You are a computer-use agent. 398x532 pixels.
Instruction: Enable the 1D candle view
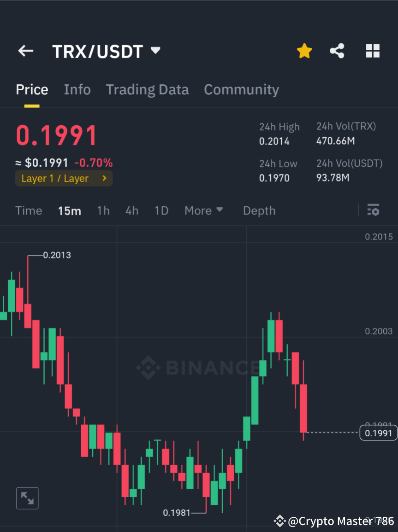click(x=161, y=210)
